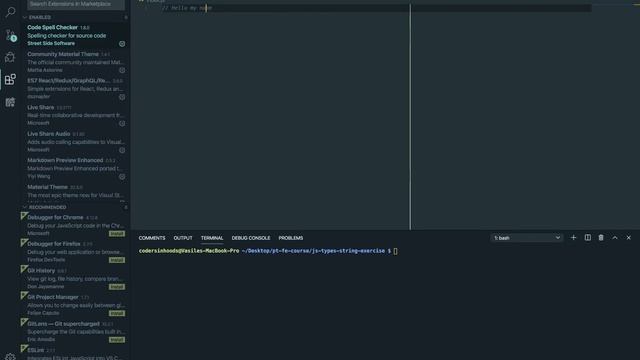
Task: Open ESLint recommended extension entry
Action: pos(76,353)
